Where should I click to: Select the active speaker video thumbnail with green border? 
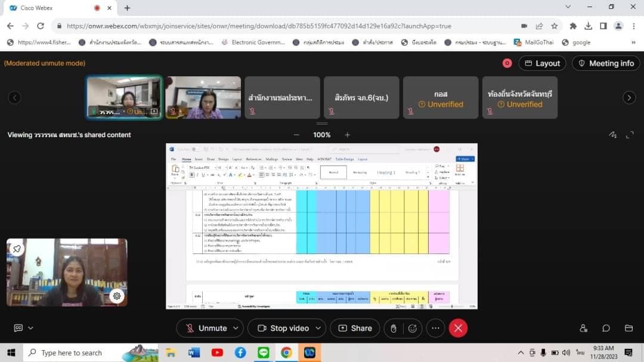[x=124, y=97]
